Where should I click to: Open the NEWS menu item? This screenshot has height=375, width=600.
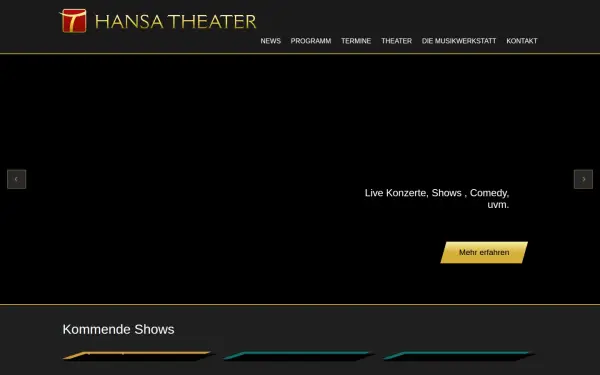[x=271, y=41]
